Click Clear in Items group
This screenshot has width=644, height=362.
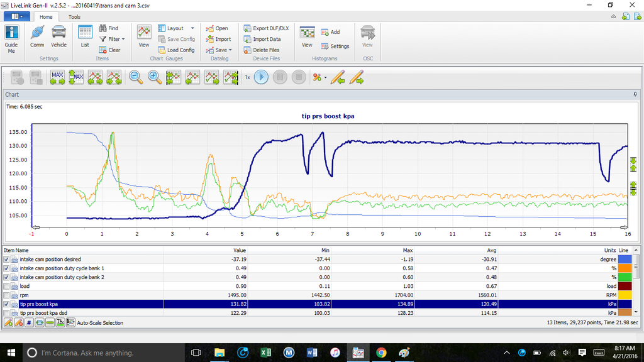click(x=109, y=50)
